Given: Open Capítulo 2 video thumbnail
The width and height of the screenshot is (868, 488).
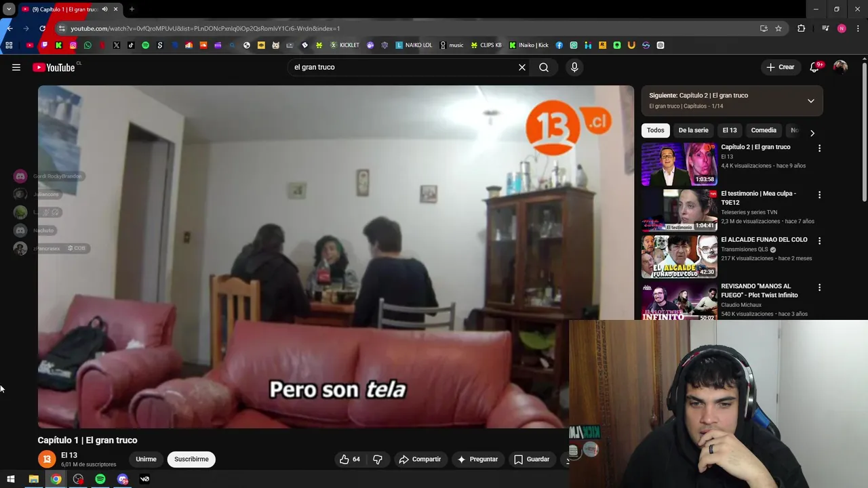Looking at the screenshot, I should [x=679, y=164].
